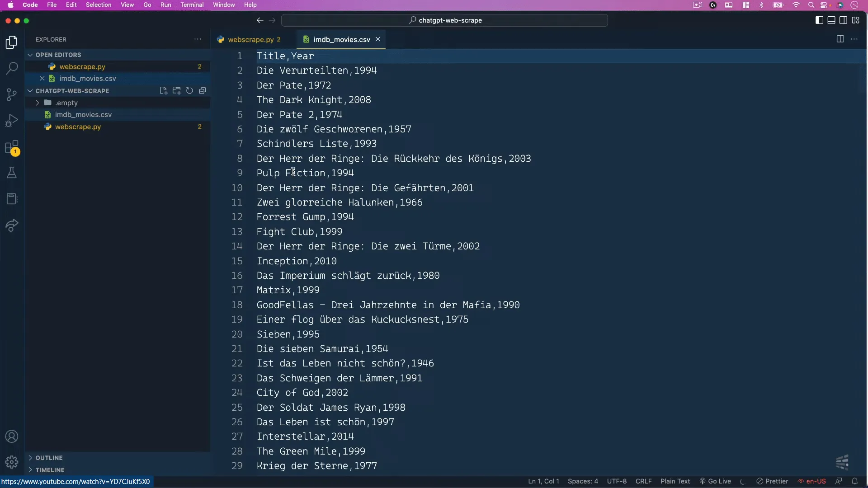Open the Search view in activity bar
This screenshot has height=488, width=868.
(x=12, y=68)
